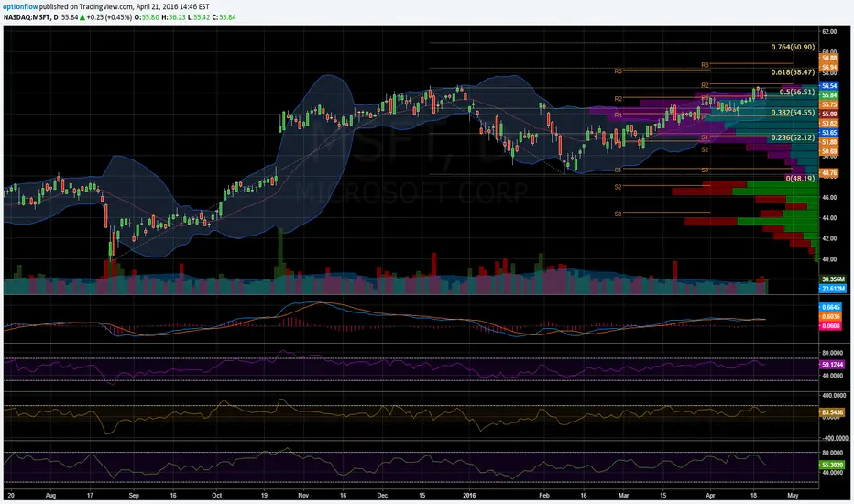Select the high value H:56.23

173,17
